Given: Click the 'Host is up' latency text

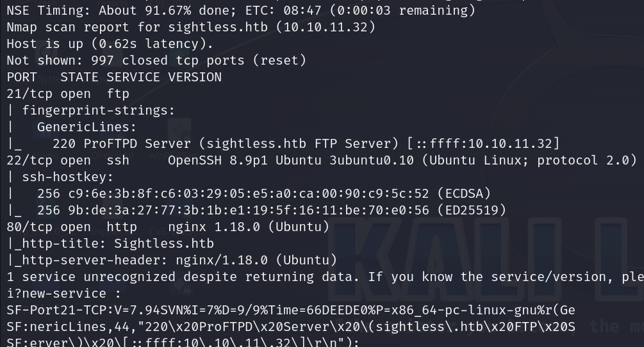Looking at the screenshot, I should [x=110, y=44].
